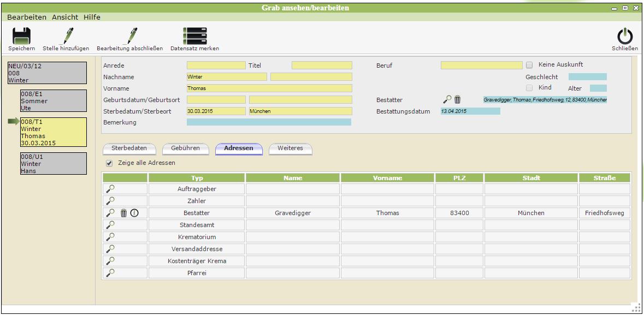Screen dimensions: 644x315
Task: Disable the Zeige alle Adressen checkbox
Action: (109, 163)
